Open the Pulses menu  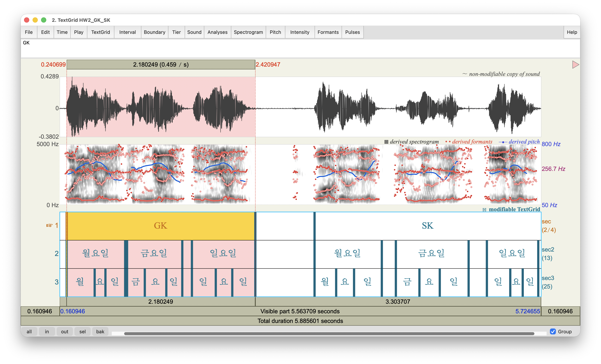pos(352,32)
